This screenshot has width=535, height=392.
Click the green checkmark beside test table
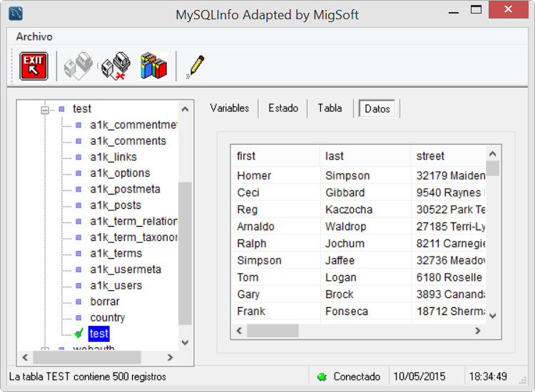(x=78, y=333)
